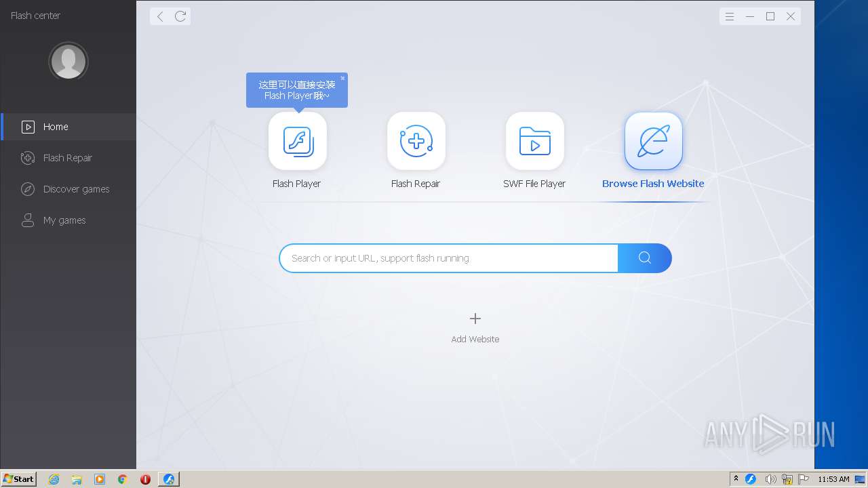Click the Show desktop button
Screen dimensions: 868x488
860,479
